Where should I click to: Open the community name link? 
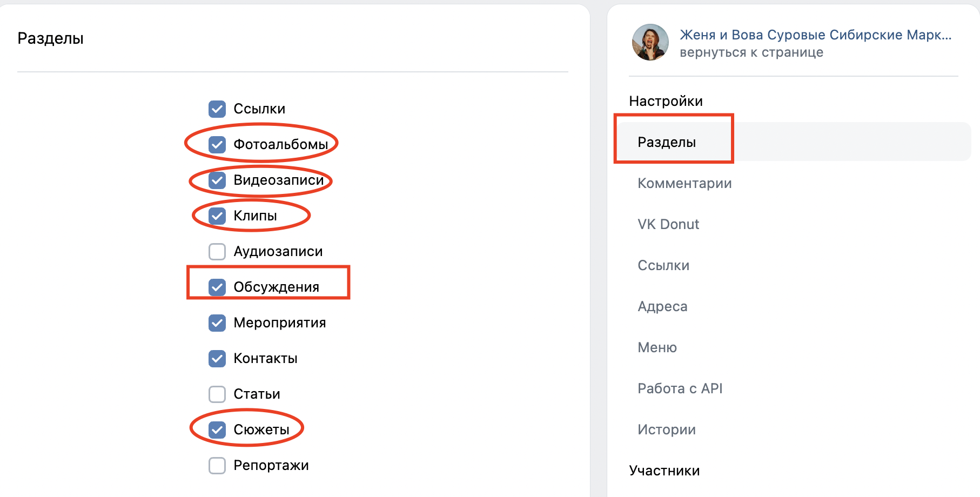(815, 35)
